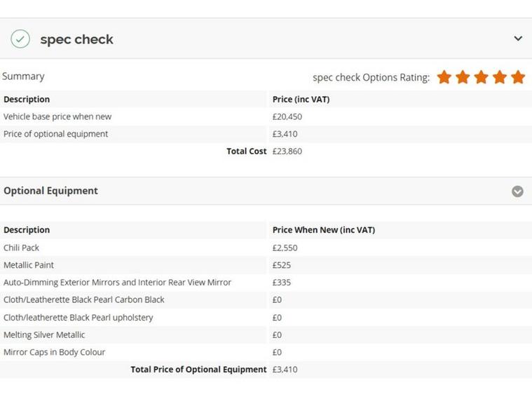Click the first orange rating star

click(x=444, y=77)
